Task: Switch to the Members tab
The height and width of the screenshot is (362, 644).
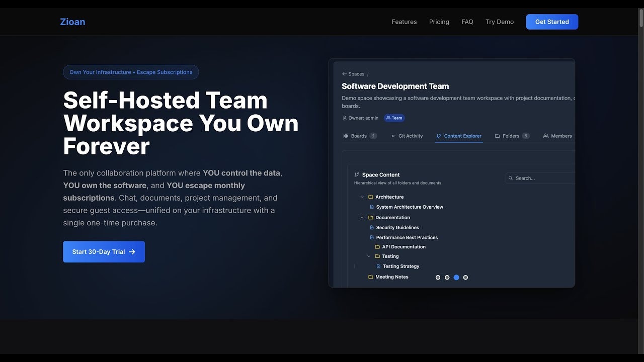Action: [557, 136]
